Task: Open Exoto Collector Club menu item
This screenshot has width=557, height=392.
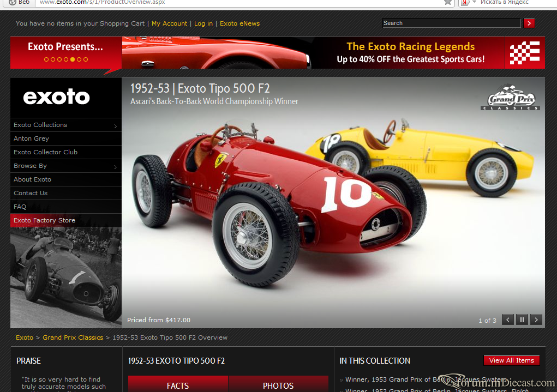Action: [x=65, y=152]
